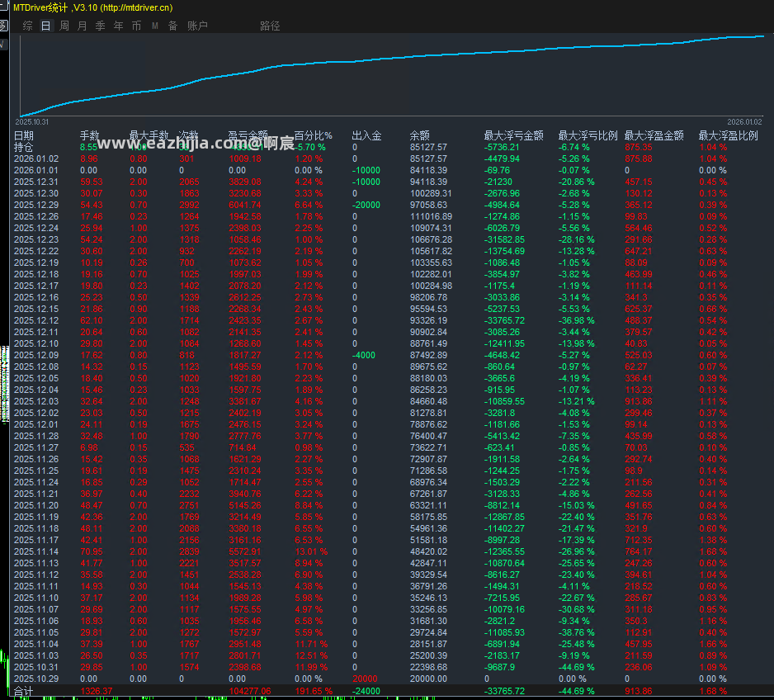Click the 5572.91 profit amount cell

[245, 551]
